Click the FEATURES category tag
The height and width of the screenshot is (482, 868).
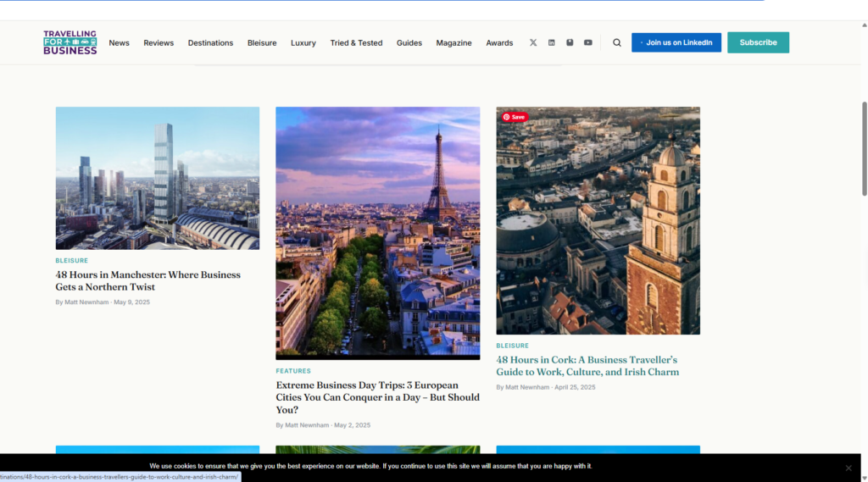(293, 371)
